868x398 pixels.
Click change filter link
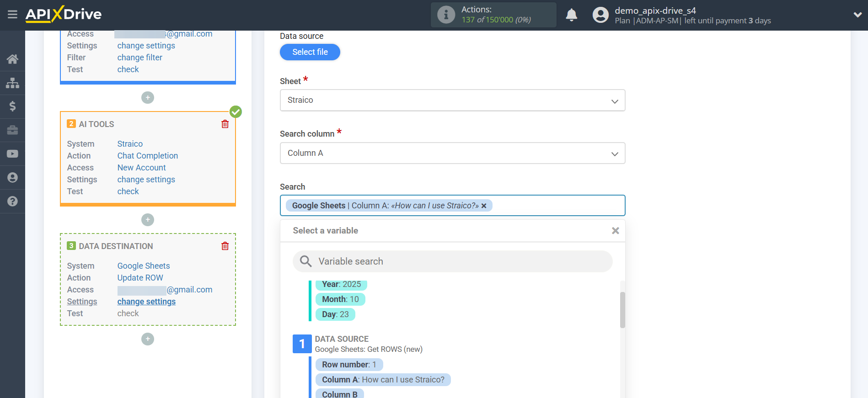tap(139, 58)
